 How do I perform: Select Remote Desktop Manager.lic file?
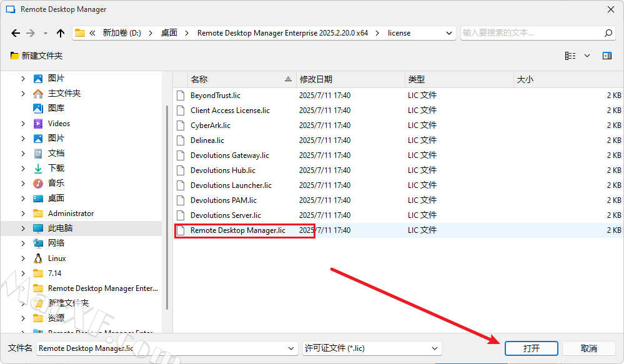[x=237, y=230]
